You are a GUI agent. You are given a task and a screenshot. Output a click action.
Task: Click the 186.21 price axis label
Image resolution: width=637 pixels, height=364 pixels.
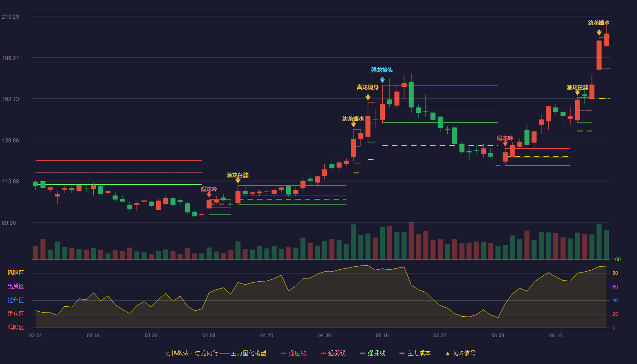[x=10, y=58]
